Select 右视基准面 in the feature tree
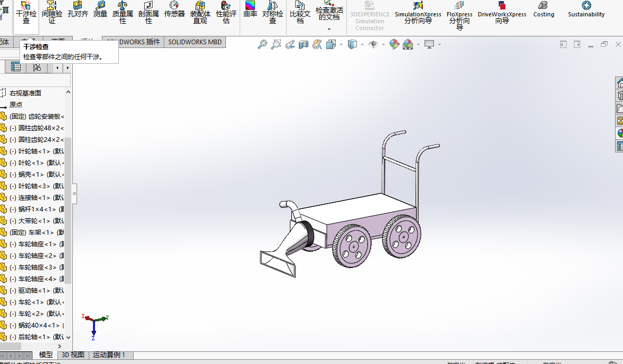623x364 pixels. pos(25,93)
